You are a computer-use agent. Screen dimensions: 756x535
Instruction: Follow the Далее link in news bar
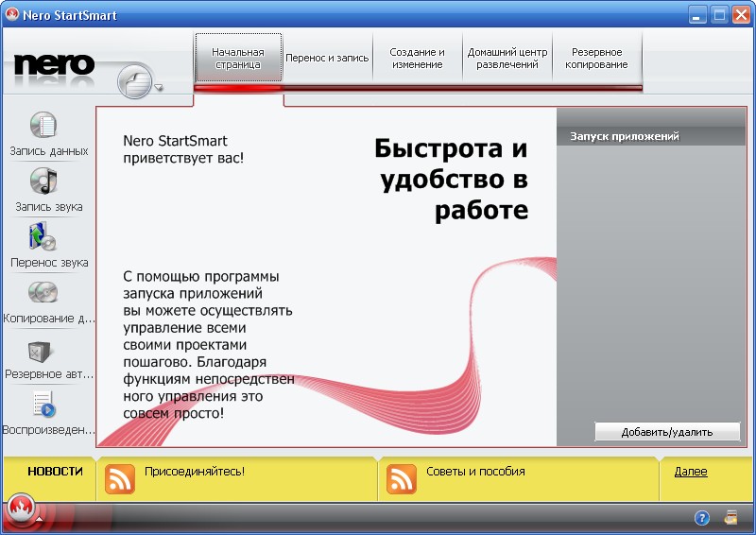691,472
